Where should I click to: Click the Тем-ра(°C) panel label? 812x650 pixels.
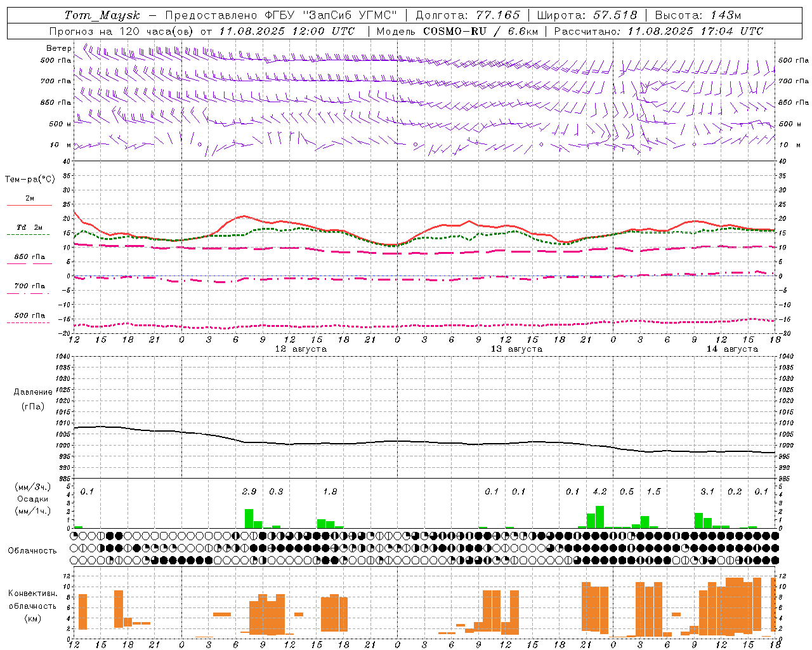tap(30, 180)
